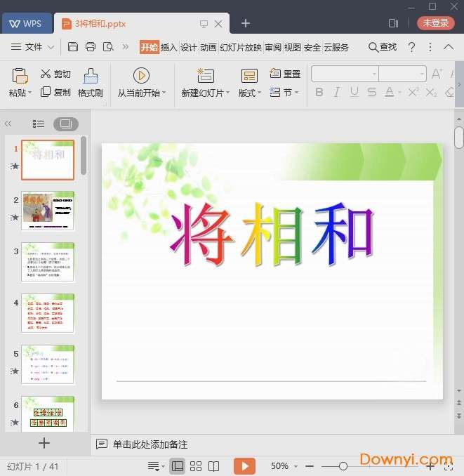Click the Print icon in quick toolbar

pyautogui.click(x=90, y=47)
